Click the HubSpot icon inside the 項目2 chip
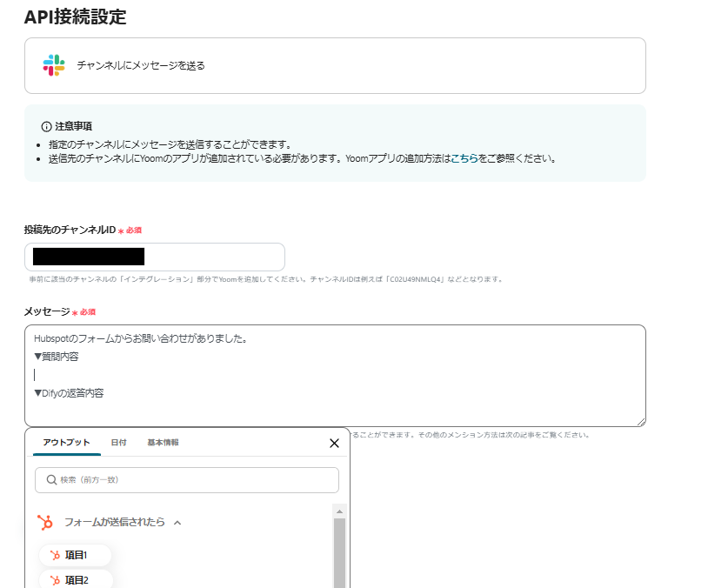708x588 pixels. click(55, 580)
